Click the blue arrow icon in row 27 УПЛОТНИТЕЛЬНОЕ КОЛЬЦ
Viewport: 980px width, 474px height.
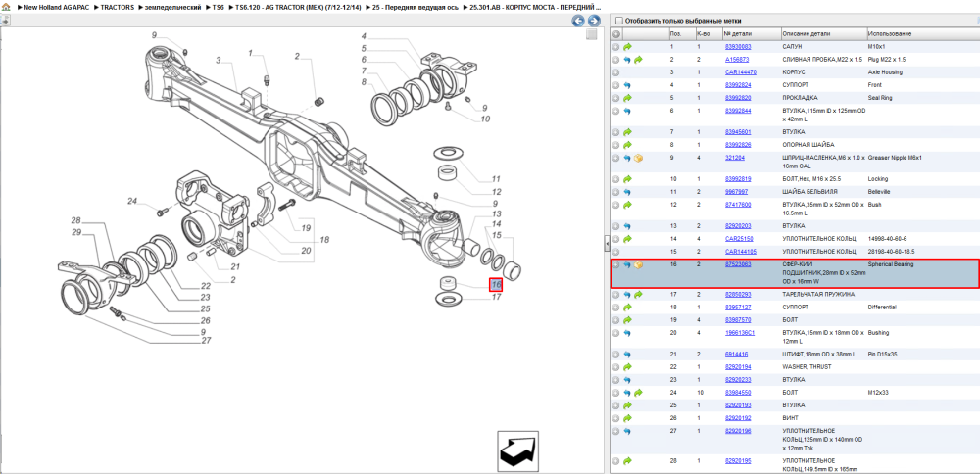[627, 431]
